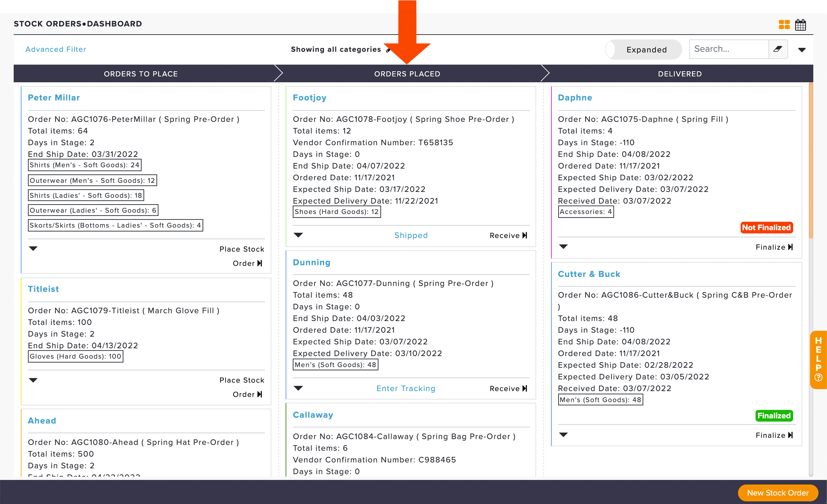The width and height of the screenshot is (827, 504).
Task: Click Finalize on the Cutter & Buck order
Action: click(x=774, y=435)
